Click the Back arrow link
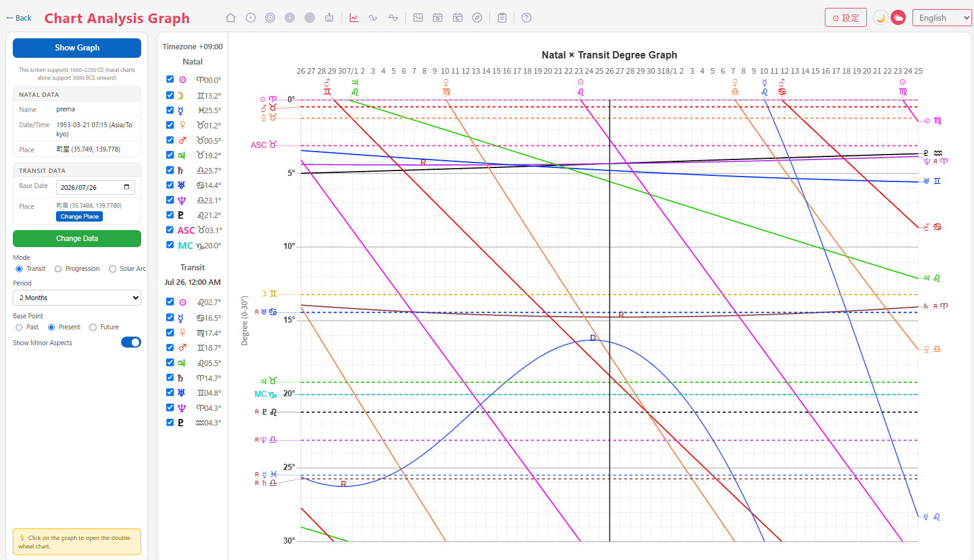 tap(19, 18)
